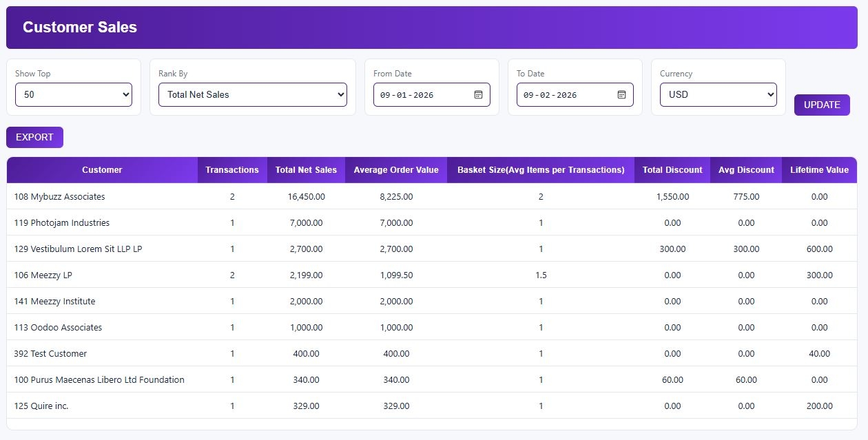Screen dimensions: 868x440
Task: Click the To Date input field
Action: (564, 94)
